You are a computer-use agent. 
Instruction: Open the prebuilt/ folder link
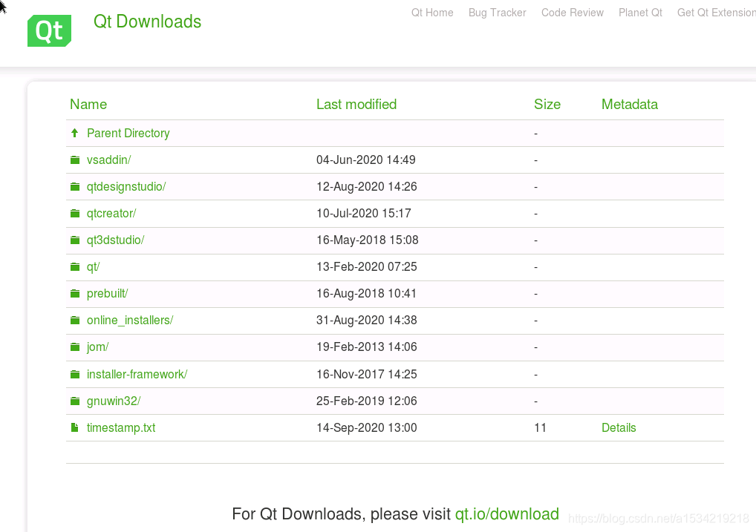point(107,294)
